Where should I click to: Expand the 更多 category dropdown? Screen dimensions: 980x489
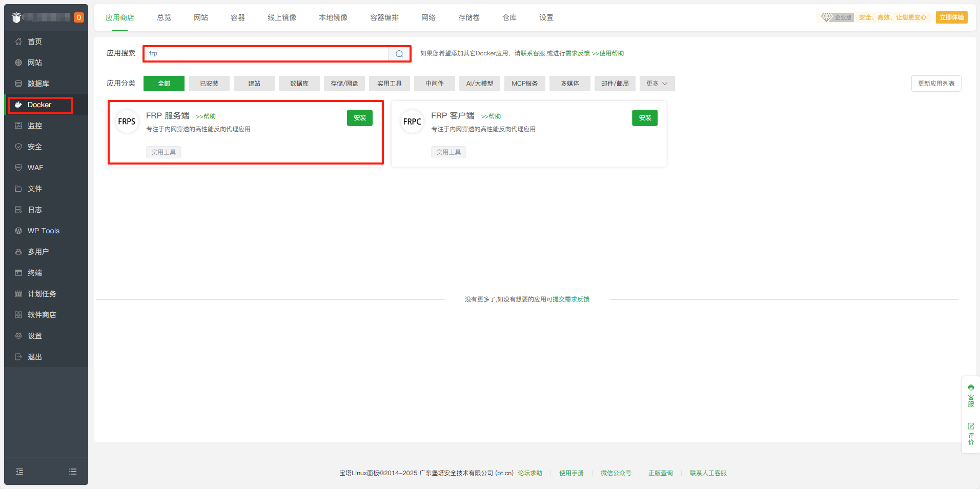[657, 84]
